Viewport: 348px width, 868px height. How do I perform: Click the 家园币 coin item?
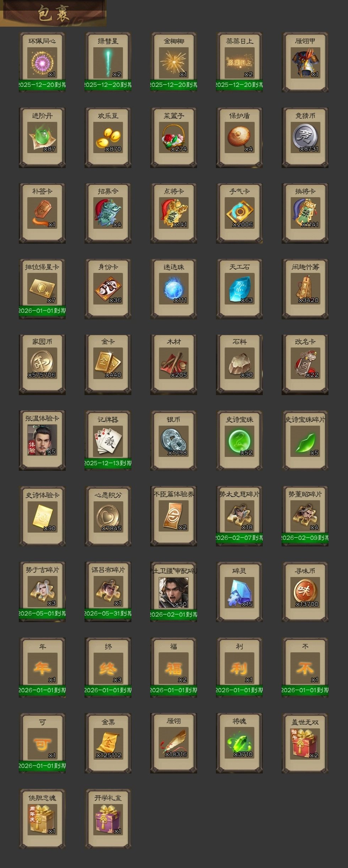tap(42, 365)
